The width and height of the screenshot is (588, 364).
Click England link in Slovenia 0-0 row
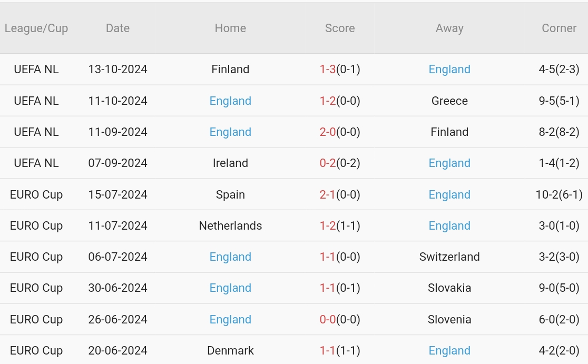pyautogui.click(x=230, y=319)
